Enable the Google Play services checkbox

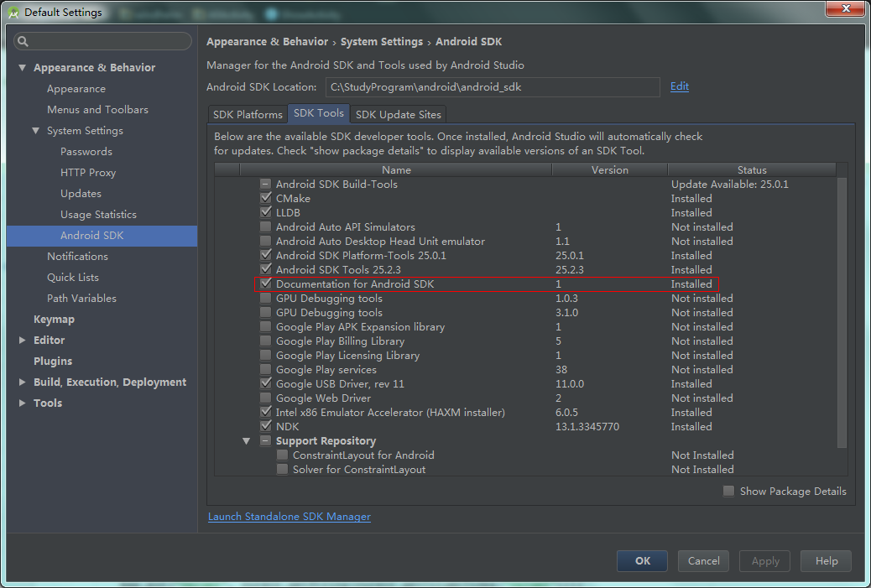tap(266, 370)
